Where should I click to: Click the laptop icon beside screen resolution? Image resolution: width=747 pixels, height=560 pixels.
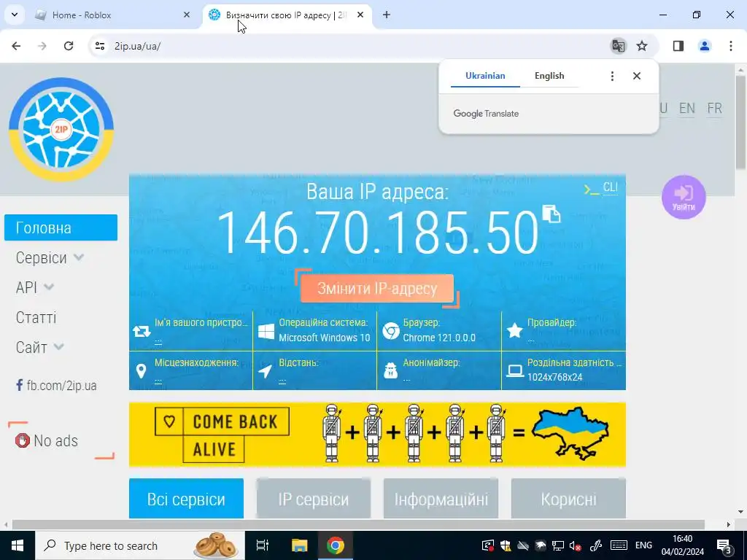514,370
